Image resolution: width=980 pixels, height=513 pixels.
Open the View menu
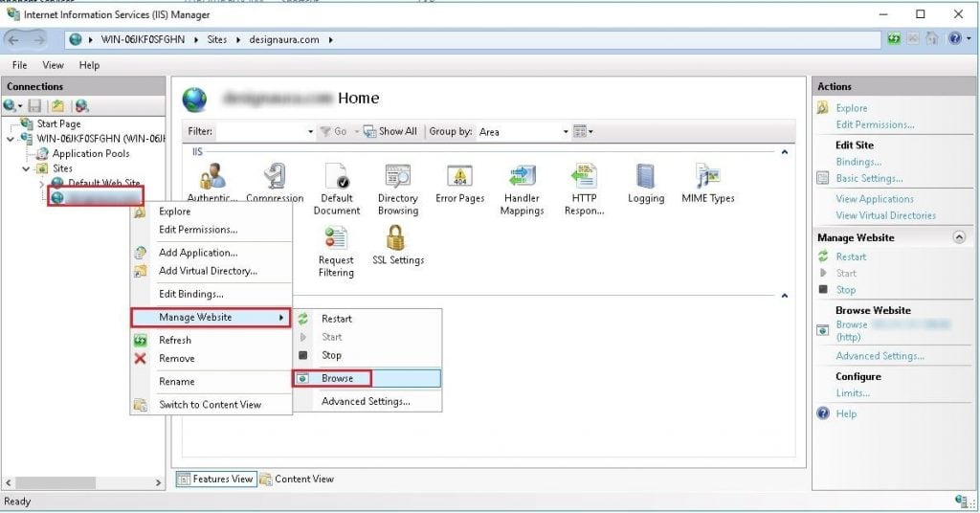point(54,65)
